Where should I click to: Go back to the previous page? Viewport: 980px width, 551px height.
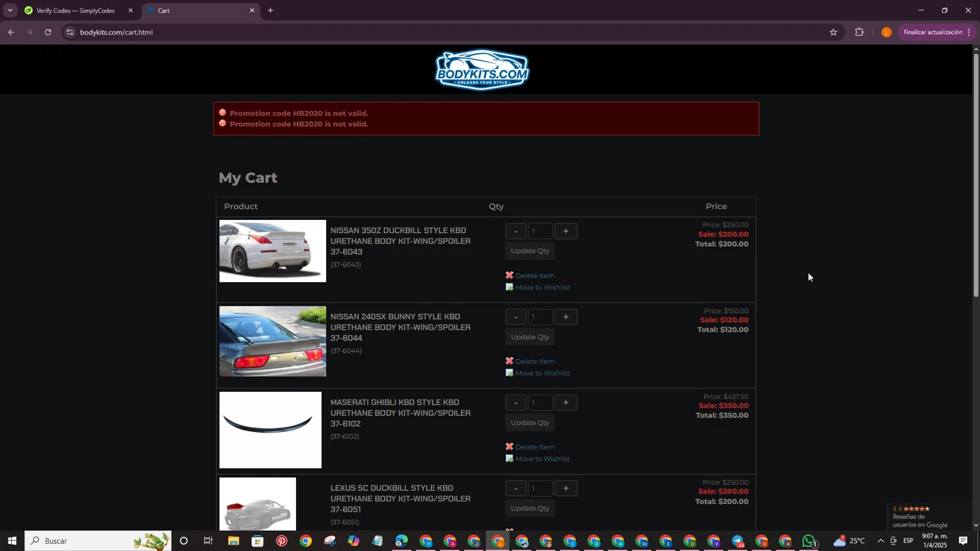[11, 32]
